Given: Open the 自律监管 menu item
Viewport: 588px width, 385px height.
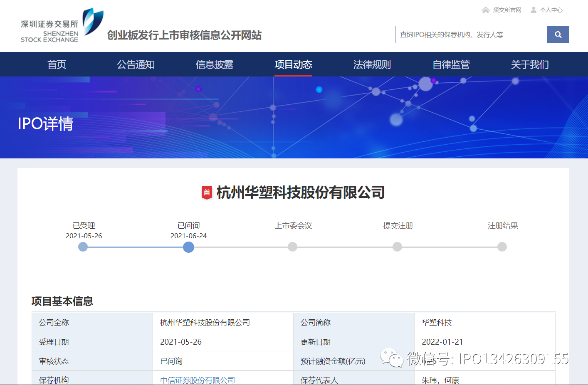Looking at the screenshot, I should pos(451,64).
